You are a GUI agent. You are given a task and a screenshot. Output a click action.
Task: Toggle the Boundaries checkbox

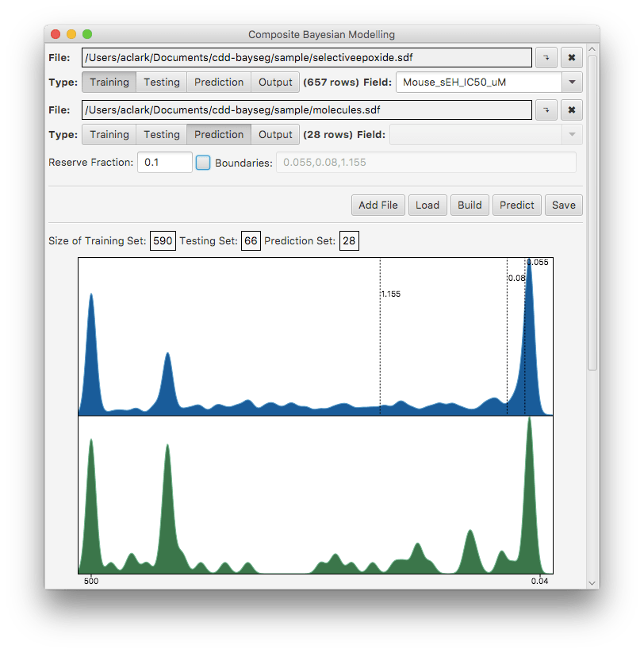tap(203, 163)
